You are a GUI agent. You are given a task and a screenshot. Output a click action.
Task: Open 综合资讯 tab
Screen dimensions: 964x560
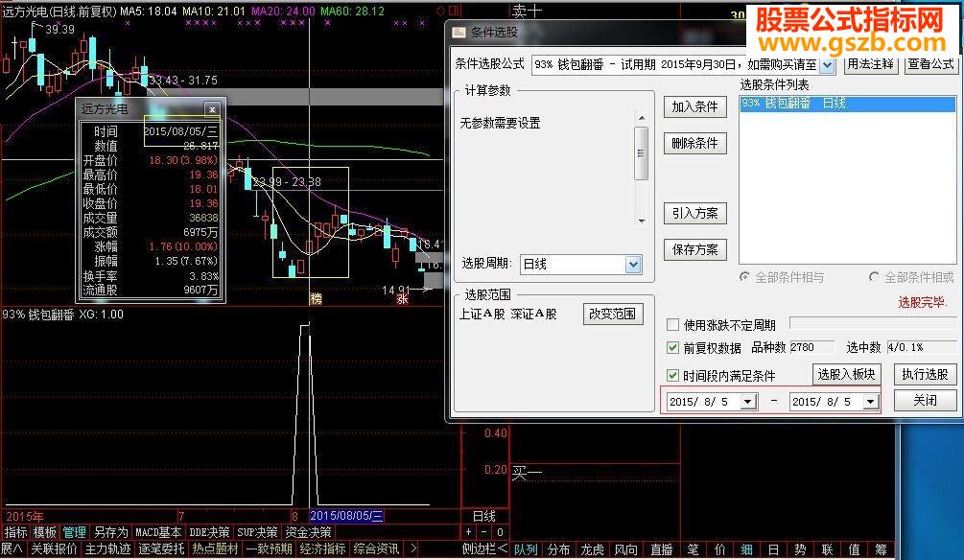pos(376,548)
